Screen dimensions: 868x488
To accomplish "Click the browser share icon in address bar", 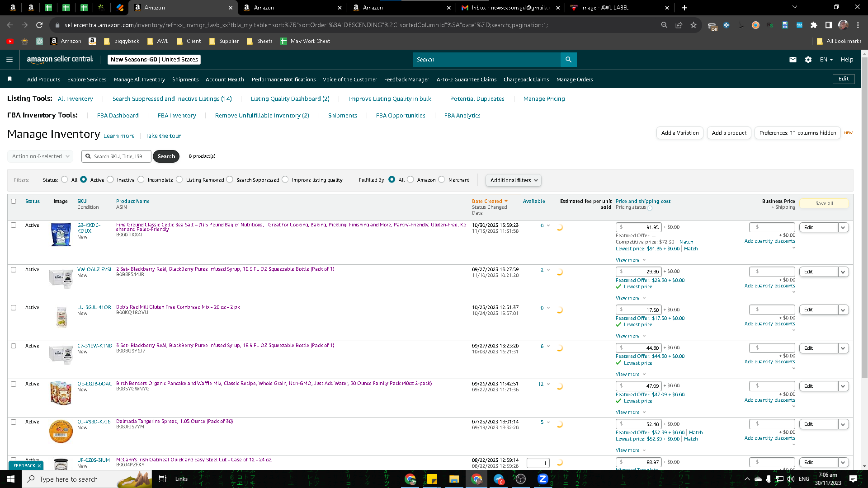I will coord(679,25).
